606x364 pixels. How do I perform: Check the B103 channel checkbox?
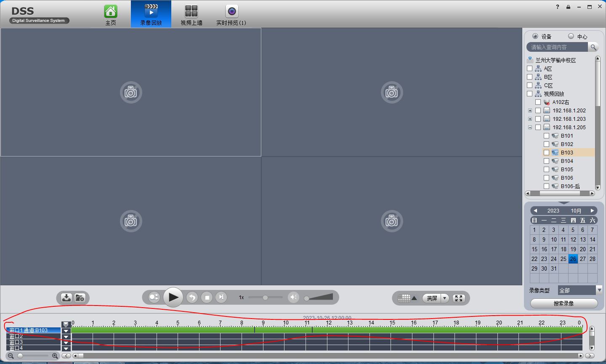click(x=547, y=152)
